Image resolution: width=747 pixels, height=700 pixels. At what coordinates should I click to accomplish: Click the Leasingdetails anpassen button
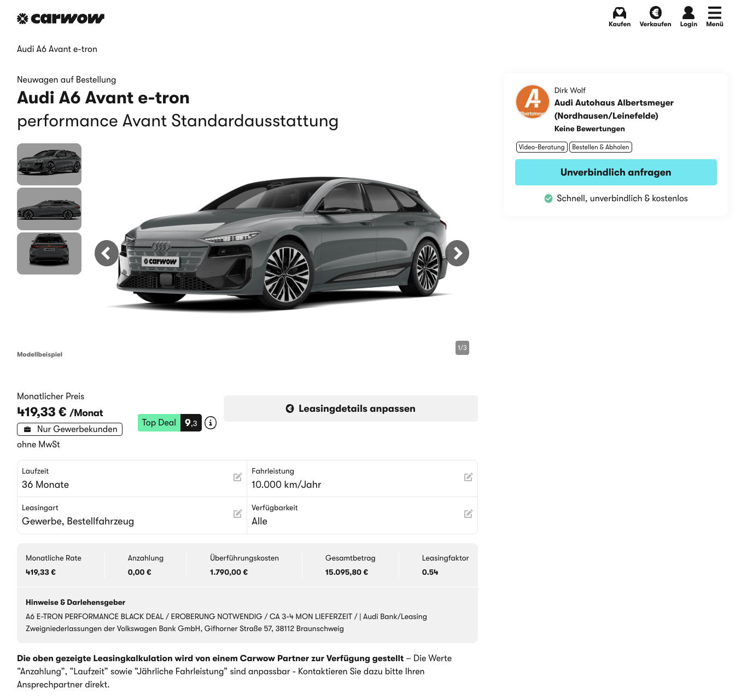tap(351, 409)
